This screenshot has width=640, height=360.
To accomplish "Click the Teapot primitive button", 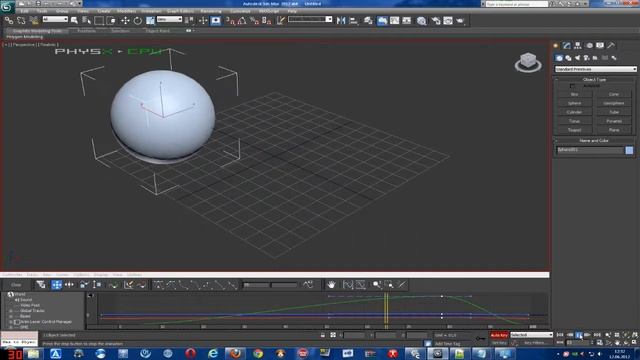I will point(574,130).
